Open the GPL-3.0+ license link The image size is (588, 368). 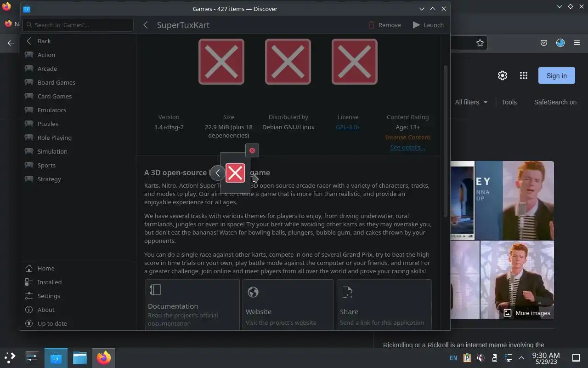coord(348,127)
